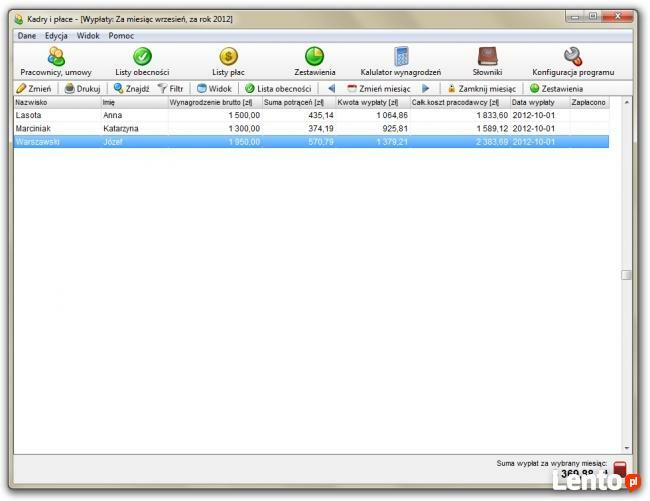The width and height of the screenshot is (650, 501).
Task: Apply Filtr to payments list
Action: tap(171, 89)
